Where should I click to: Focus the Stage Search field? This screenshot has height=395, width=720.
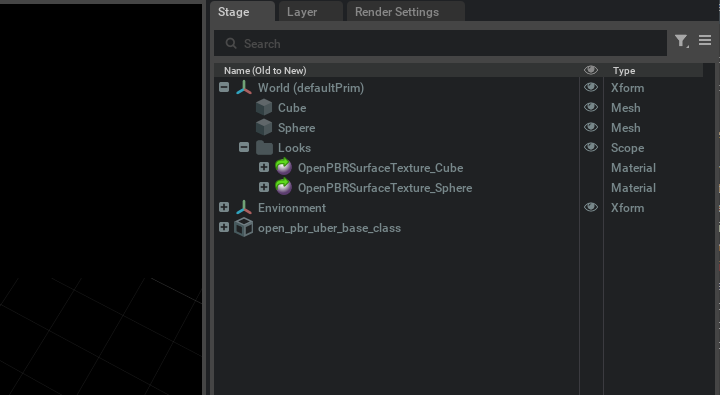(440, 43)
